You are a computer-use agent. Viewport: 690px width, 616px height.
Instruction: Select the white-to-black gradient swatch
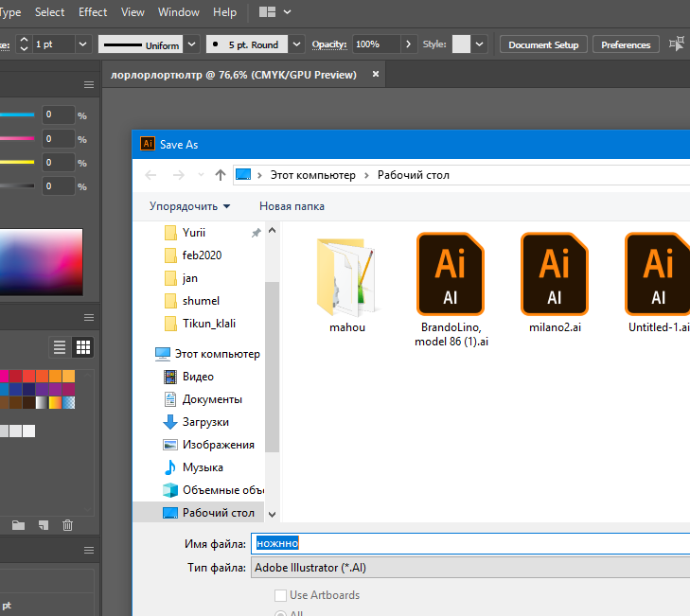[43, 402]
